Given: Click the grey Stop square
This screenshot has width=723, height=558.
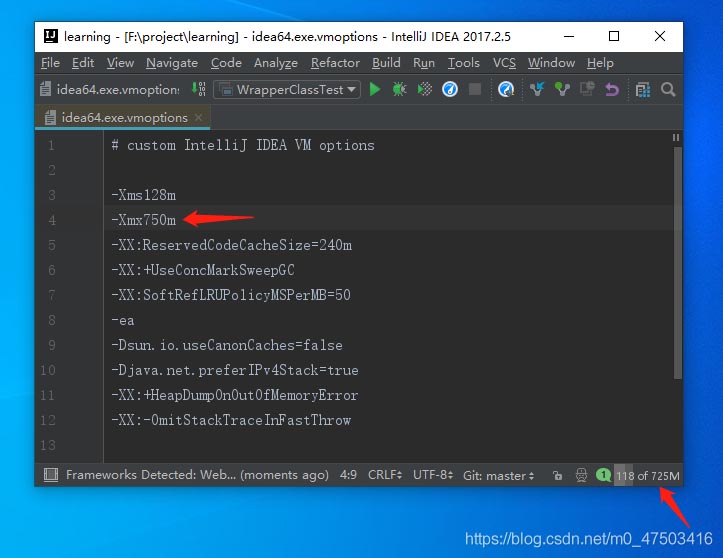Looking at the screenshot, I should [x=475, y=89].
